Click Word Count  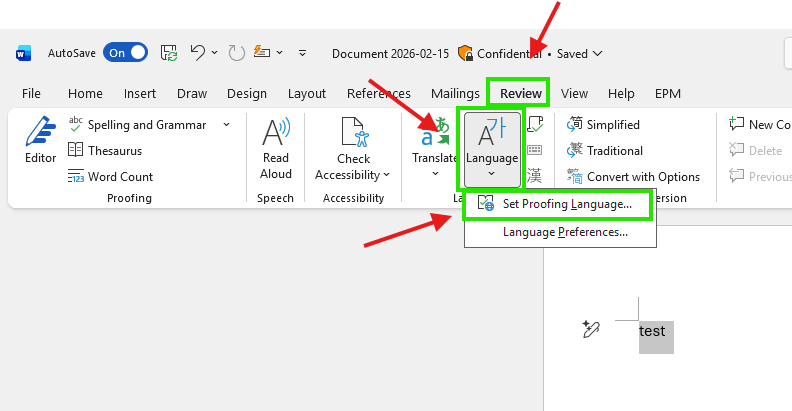(x=111, y=177)
